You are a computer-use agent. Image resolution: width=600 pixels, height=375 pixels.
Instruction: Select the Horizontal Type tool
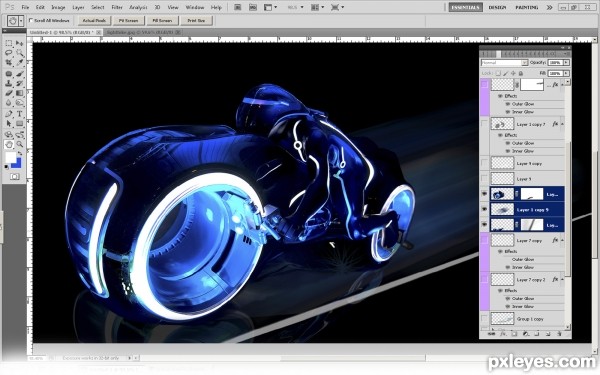(x=20, y=114)
